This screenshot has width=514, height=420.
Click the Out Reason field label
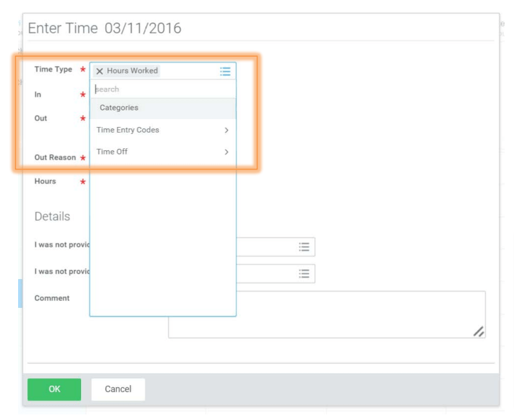[56, 158]
